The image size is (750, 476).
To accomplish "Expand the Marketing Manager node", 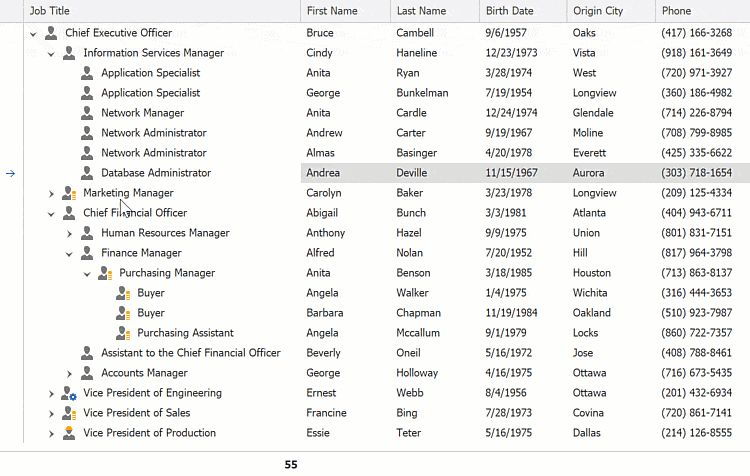I will click(52, 193).
